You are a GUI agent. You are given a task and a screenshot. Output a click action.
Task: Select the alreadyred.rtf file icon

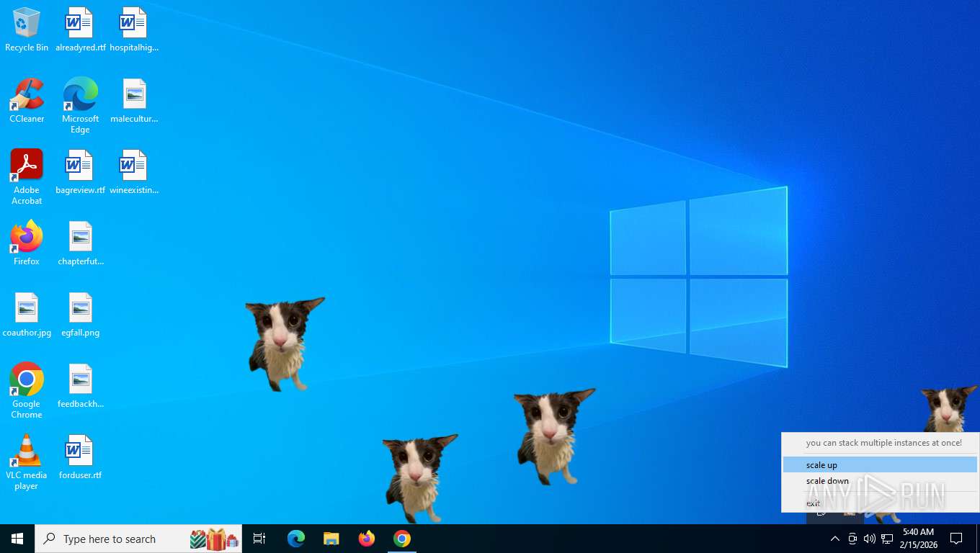point(80,30)
